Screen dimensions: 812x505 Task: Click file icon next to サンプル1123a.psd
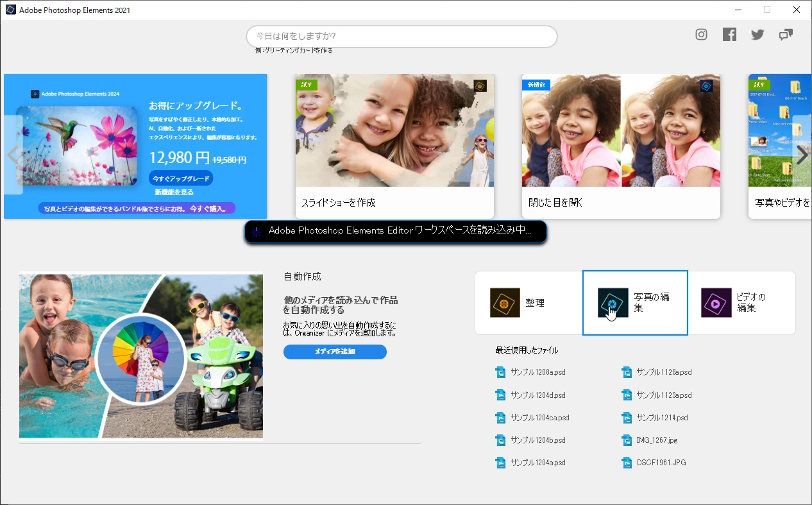627,395
